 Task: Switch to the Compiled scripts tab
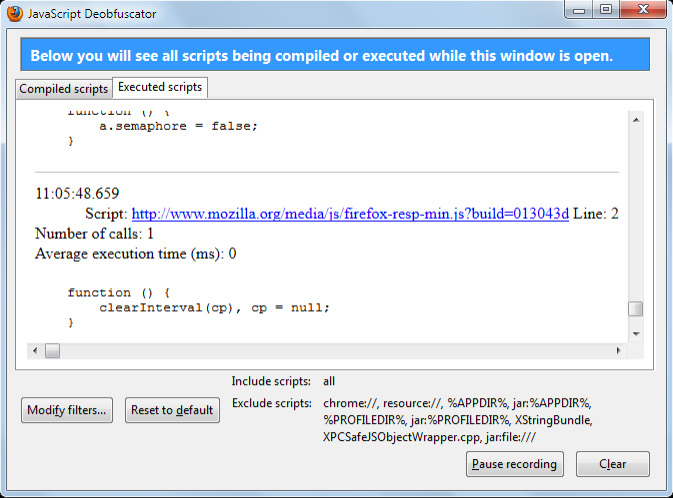tap(64, 89)
